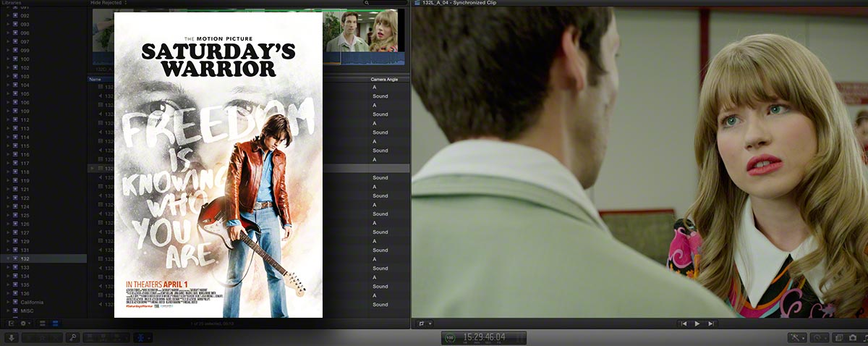Viewport: 868px width, 346px height.
Task: Open the tool selection dropdown arrow
Action: click(x=149, y=337)
